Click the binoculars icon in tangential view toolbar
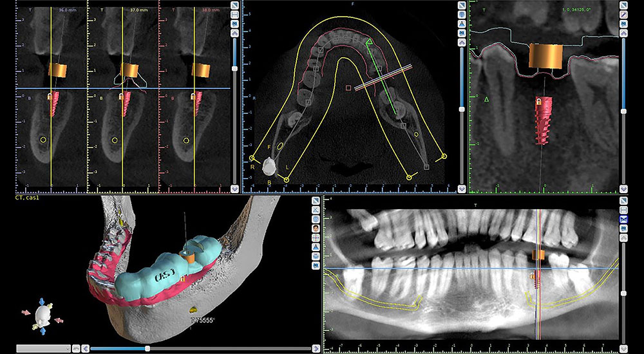644x354 pixels. click(623, 23)
